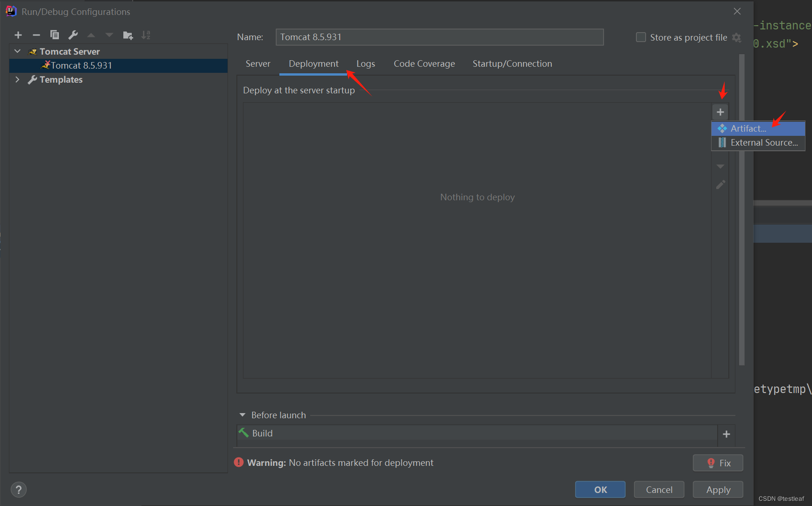Click gear icon next to Store as project file
This screenshot has width=812, height=506.
[x=737, y=37]
